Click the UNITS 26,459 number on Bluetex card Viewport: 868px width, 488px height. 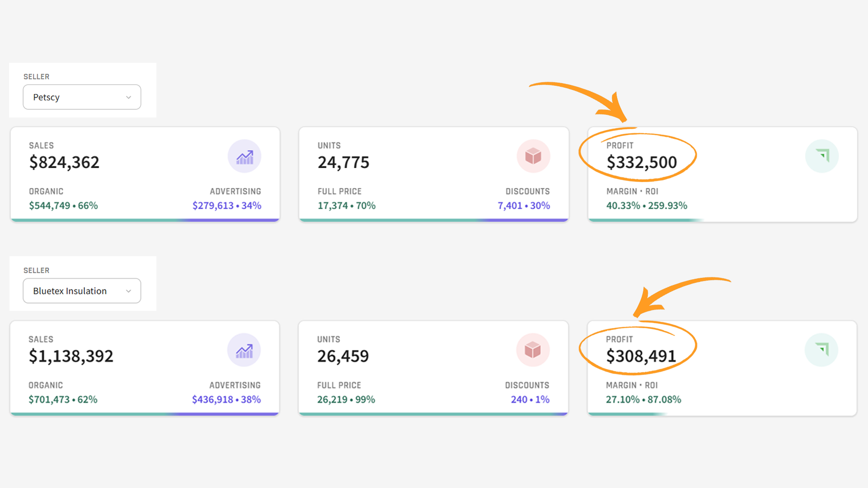[x=343, y=356]
